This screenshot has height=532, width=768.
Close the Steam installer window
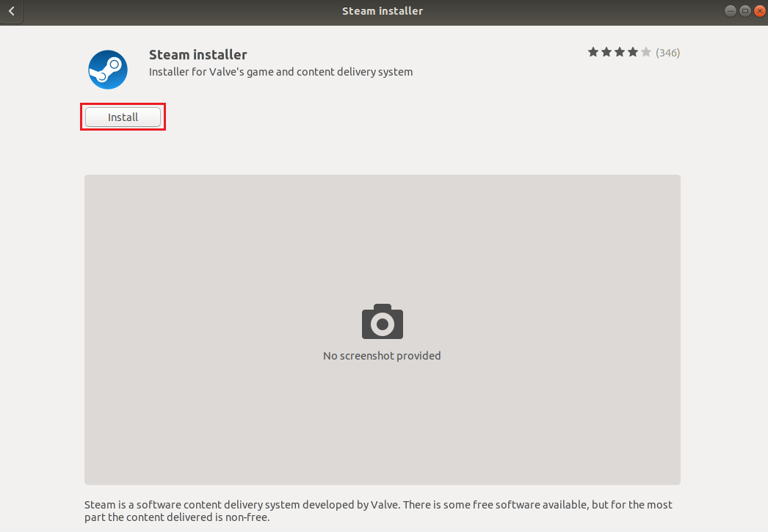pos(760,11)
